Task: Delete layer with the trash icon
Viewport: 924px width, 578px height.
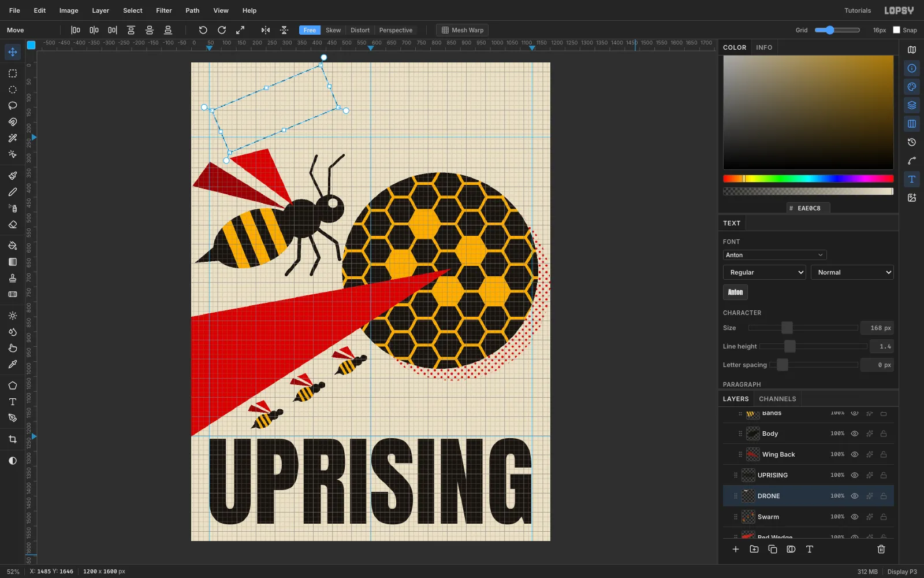Action: (x=881, y=549)
